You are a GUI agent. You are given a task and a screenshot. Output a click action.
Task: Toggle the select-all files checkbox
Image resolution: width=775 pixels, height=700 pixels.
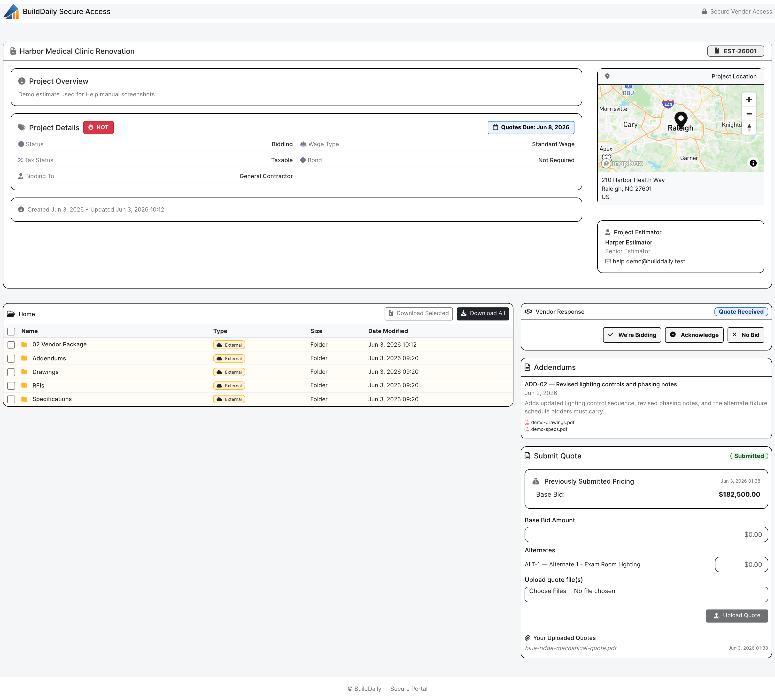11,331
